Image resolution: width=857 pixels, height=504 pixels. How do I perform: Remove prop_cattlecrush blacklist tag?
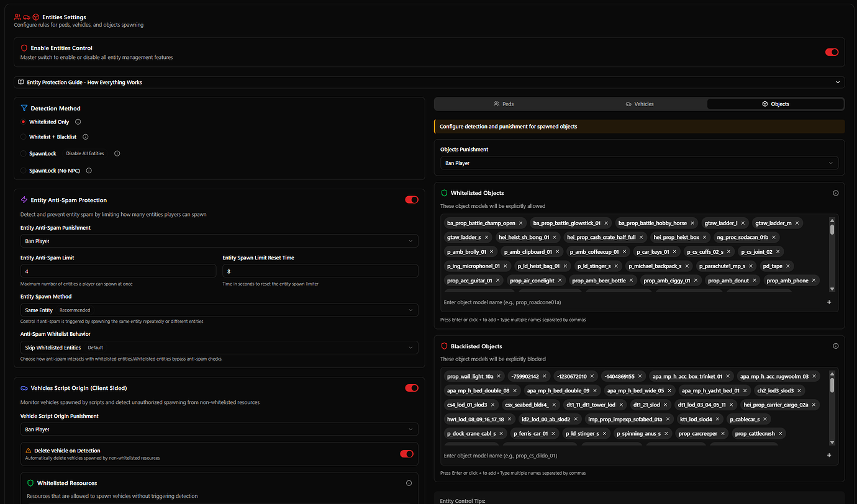click(x=781, y=433)
